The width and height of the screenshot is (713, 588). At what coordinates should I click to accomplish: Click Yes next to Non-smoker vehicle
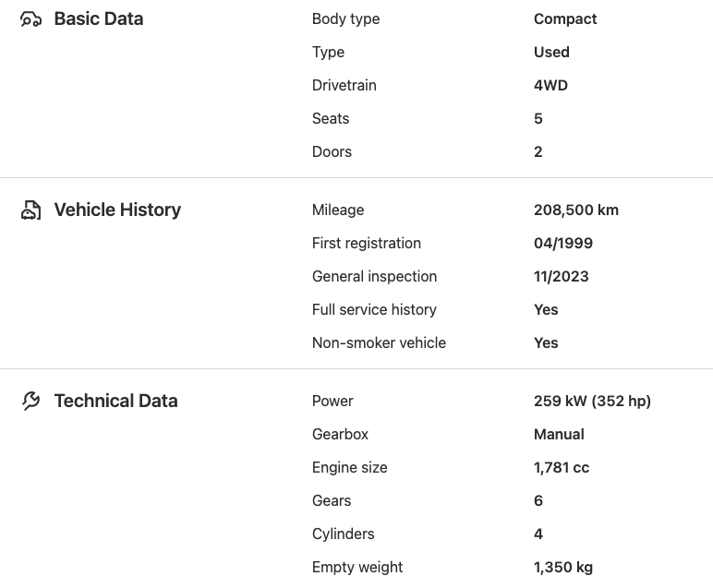point(546,343)
